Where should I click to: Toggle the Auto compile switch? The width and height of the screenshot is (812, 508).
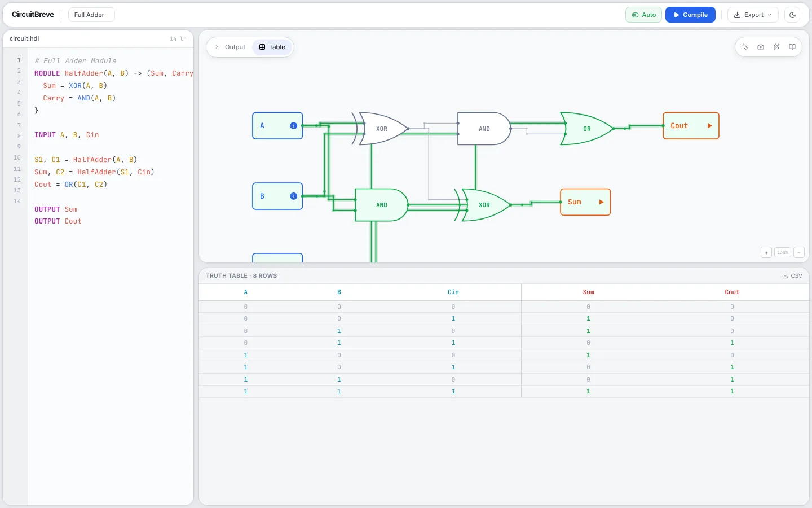[x=643, y=15]
